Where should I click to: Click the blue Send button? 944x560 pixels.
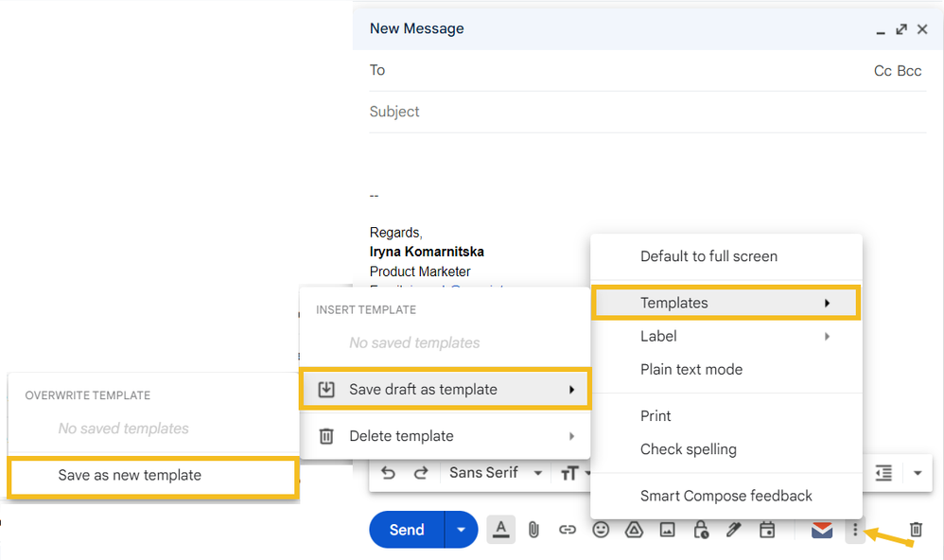tap(407, 530)
